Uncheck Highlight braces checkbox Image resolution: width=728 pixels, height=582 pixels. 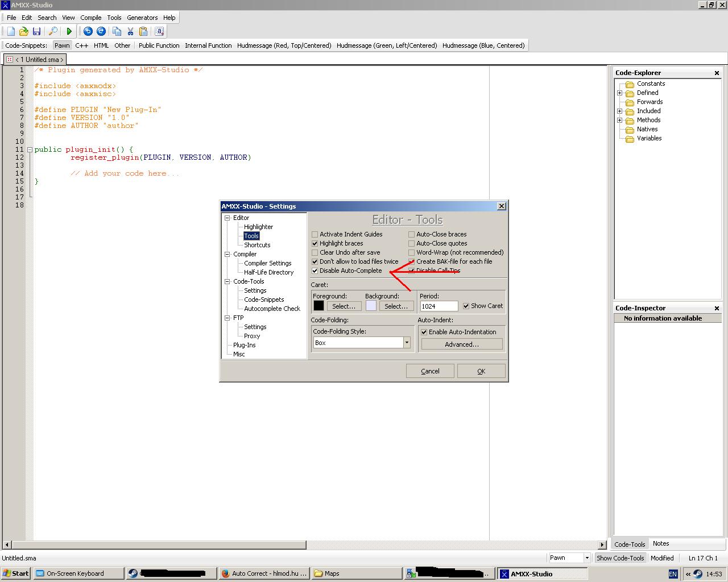(x=315, y=243)
